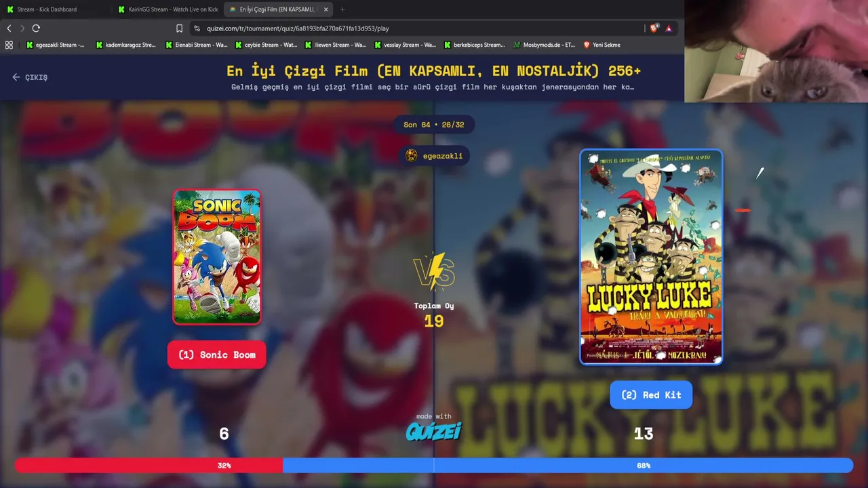Click the quiz title En İyi Çizgi Film

pyautogui.click(x=434, y=71)
